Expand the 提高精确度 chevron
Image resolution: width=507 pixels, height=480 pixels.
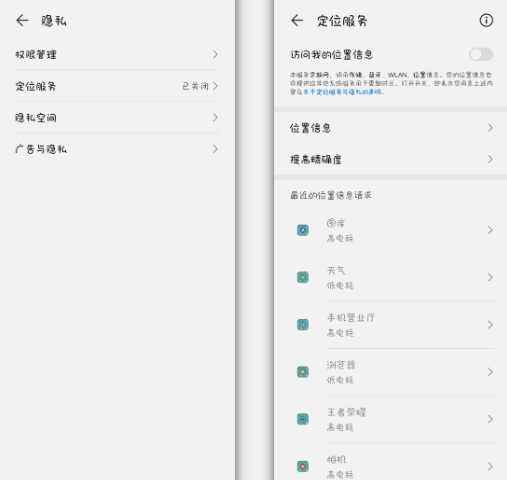(490, 159)
